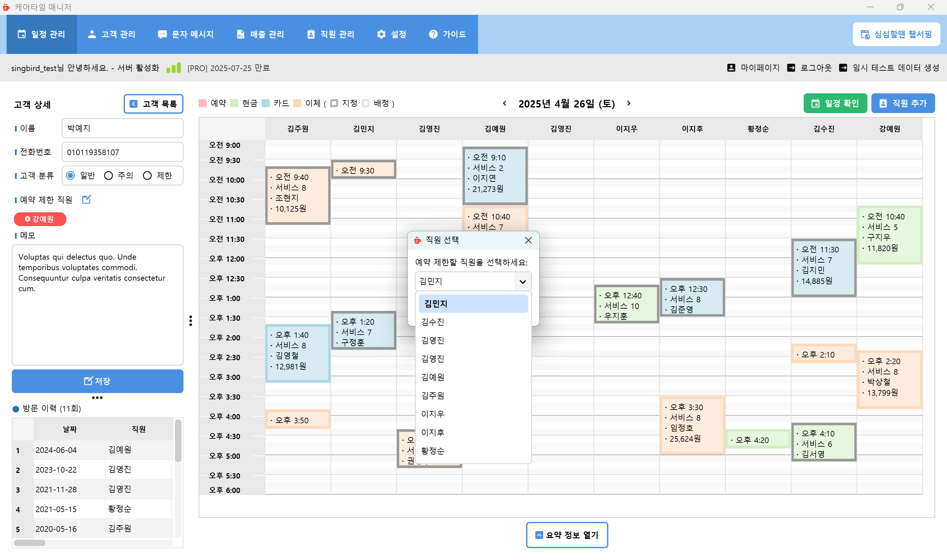Viewport: 947px width, 560px height.
Task: Switch to the 매출 관리 tab
Action: 260,34
